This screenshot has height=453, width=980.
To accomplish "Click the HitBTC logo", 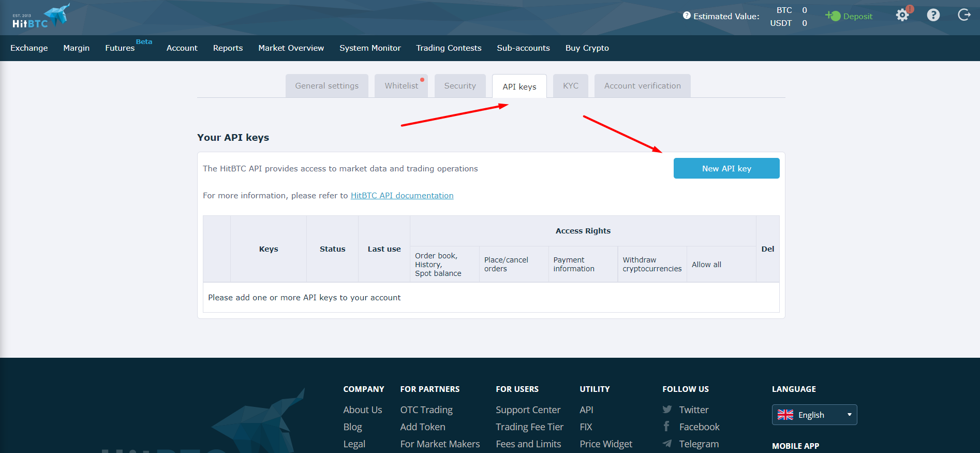I will point(40,17).
